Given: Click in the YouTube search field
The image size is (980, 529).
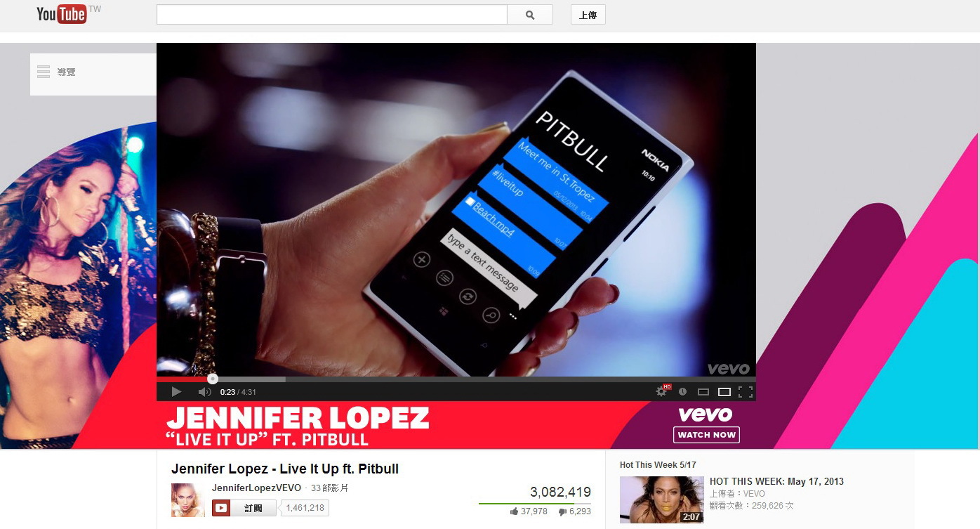Looking at the screenshot, I should [331, 15].
